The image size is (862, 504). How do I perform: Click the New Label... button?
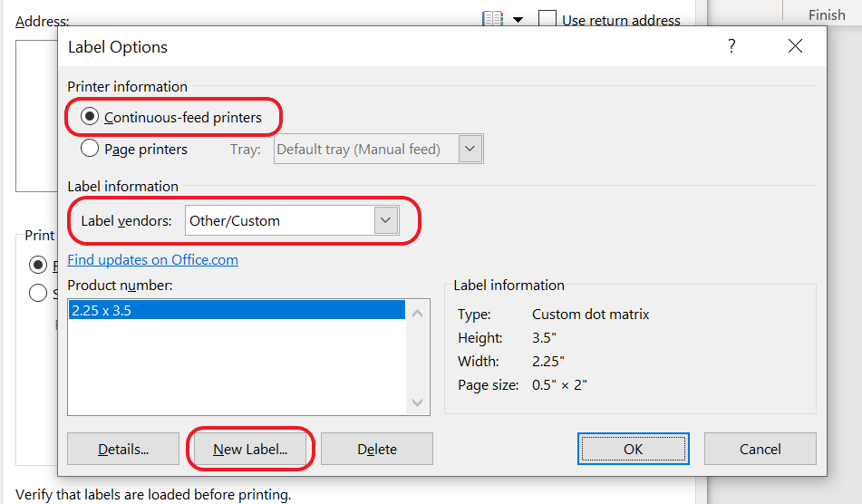[250, 449]
